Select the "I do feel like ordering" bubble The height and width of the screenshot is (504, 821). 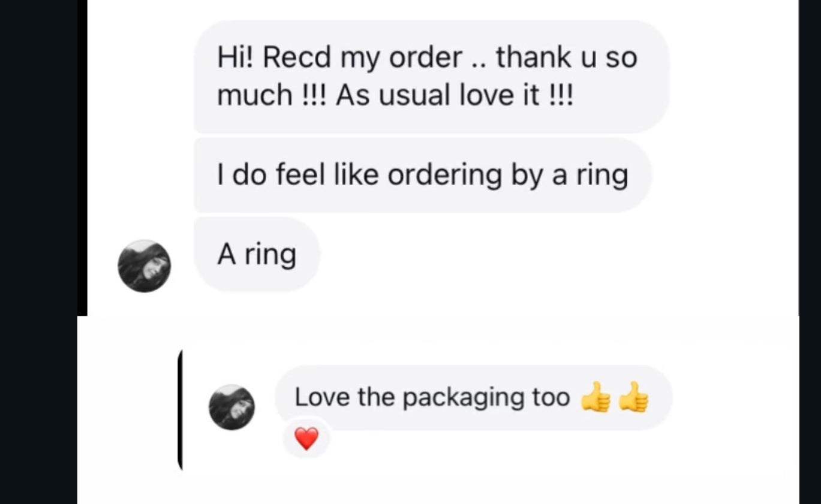point(423,175)
